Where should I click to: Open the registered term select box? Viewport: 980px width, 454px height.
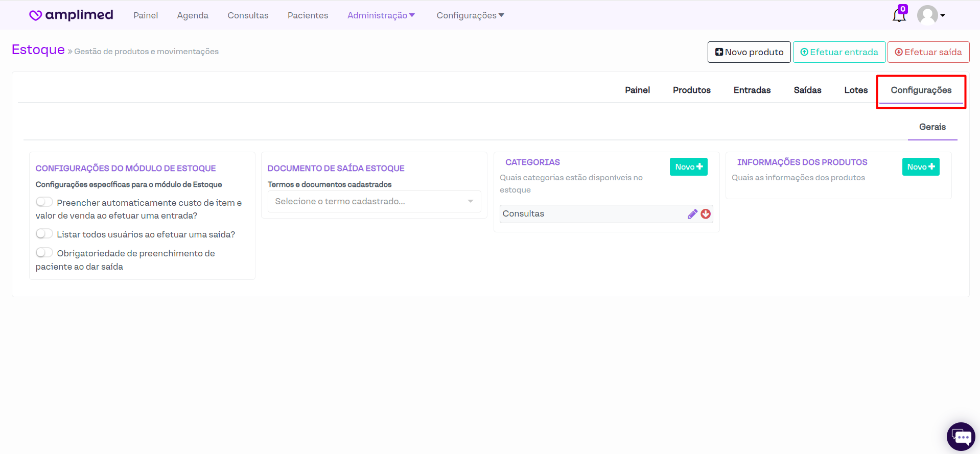pos(374,202)
